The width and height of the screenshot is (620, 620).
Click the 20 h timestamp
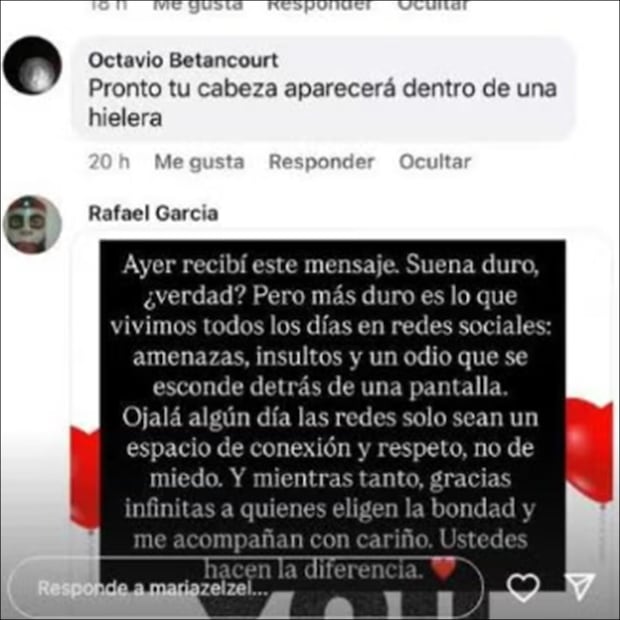109,162
